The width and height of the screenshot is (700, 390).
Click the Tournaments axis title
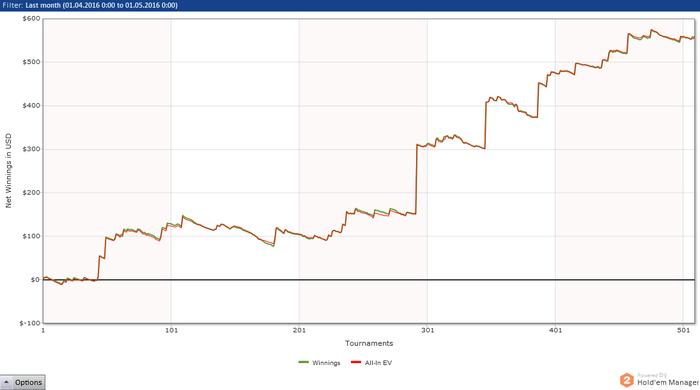coord(369,343)
